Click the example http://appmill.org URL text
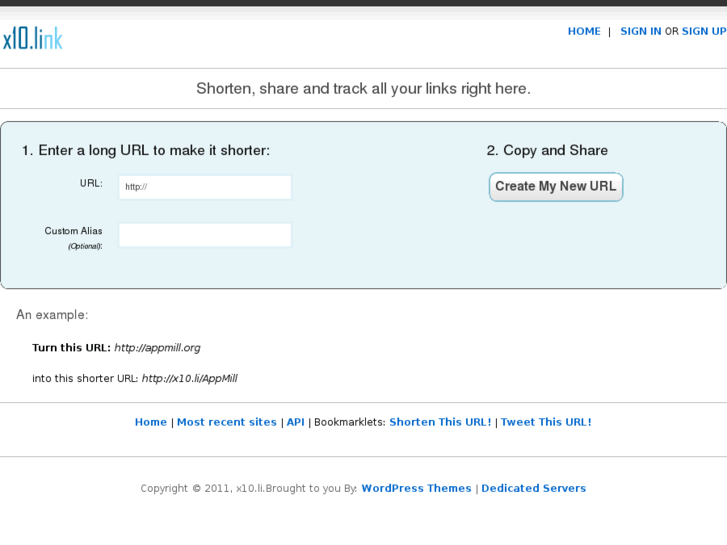 point(157,348)
